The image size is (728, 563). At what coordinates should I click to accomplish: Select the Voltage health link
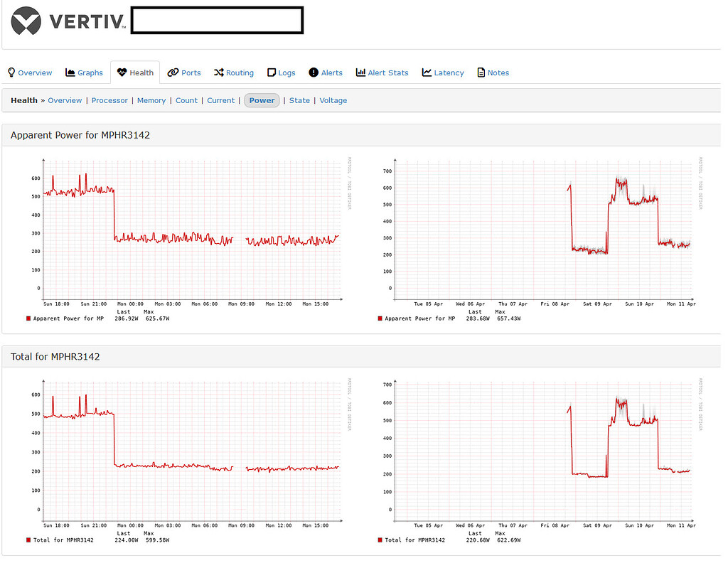pos(333,100)
